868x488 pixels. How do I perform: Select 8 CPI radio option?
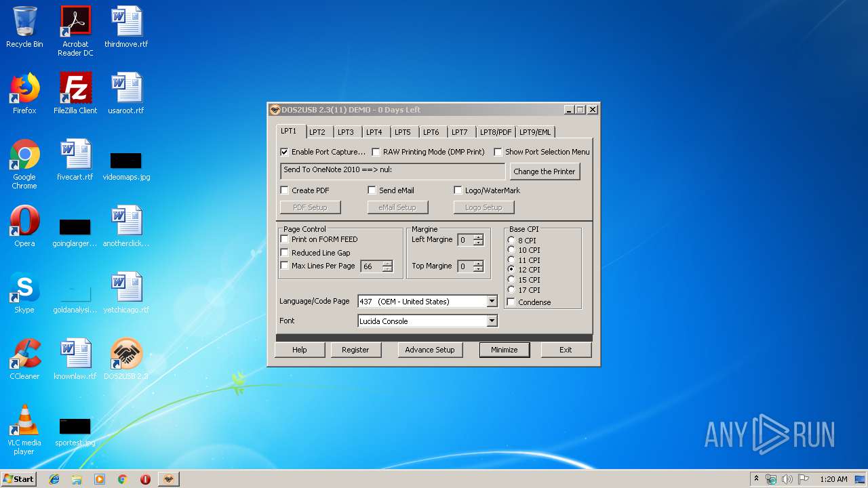[x=511, y=240]
